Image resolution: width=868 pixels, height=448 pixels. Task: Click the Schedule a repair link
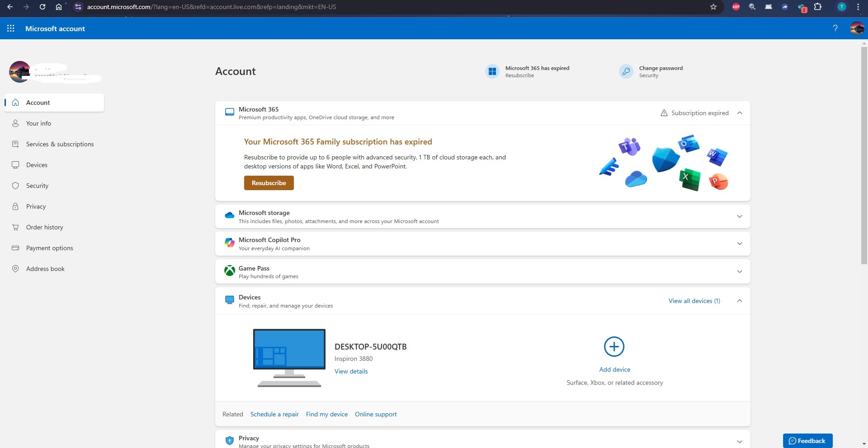coord(274,414)
